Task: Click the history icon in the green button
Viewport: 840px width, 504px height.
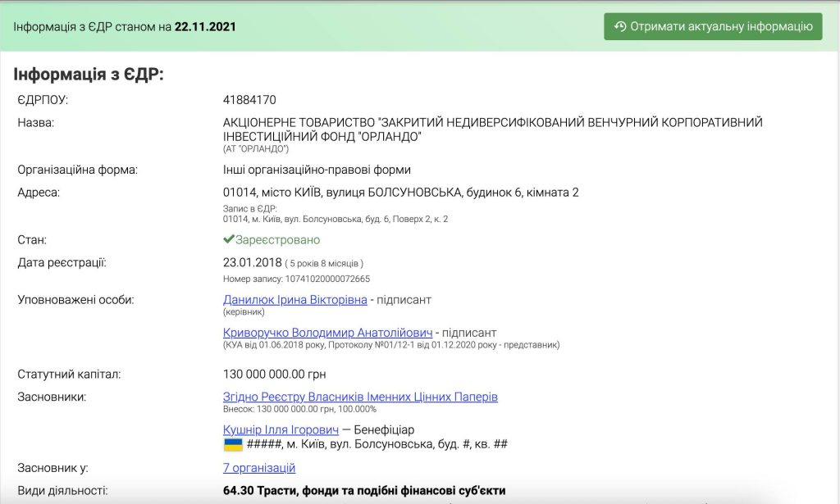Action: tap(620, 26)
